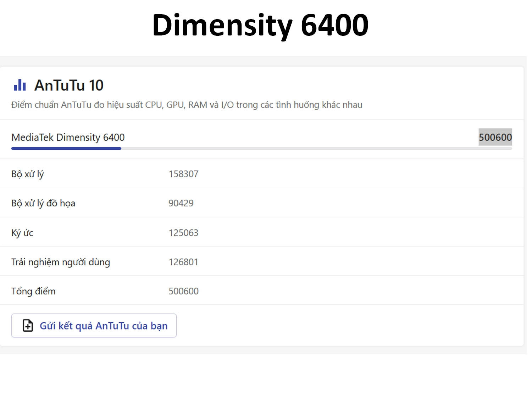Click the GPU score value 90429
Image resolution: width=532 pixels, height=399 pixels.
point(181,203)
